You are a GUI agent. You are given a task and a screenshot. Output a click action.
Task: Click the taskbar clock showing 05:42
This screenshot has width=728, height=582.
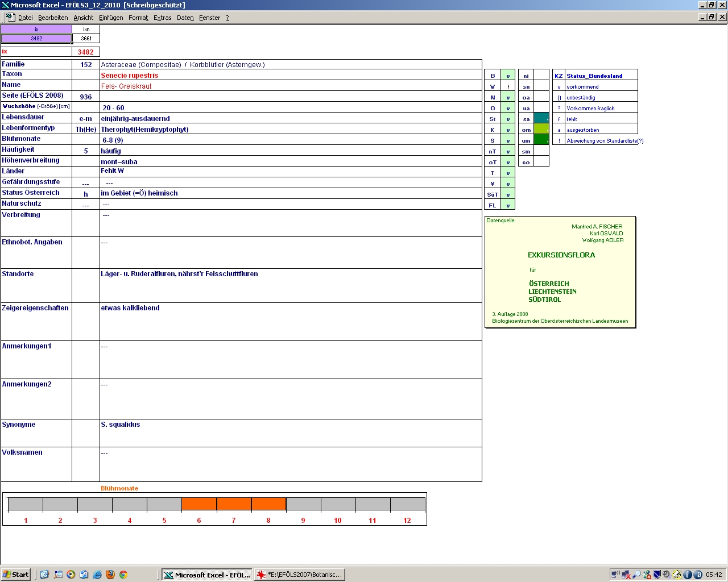(x=714, y=575)
